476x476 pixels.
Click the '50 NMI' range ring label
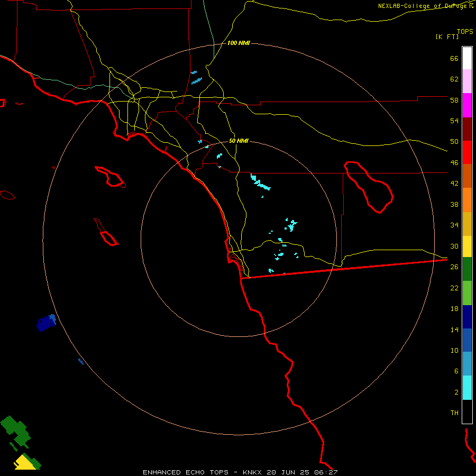pos(239,141)
